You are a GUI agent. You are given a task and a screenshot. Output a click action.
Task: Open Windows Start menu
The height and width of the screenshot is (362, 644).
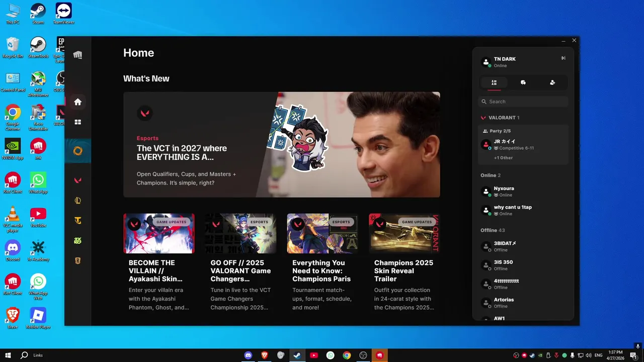(x=8, y=355)
